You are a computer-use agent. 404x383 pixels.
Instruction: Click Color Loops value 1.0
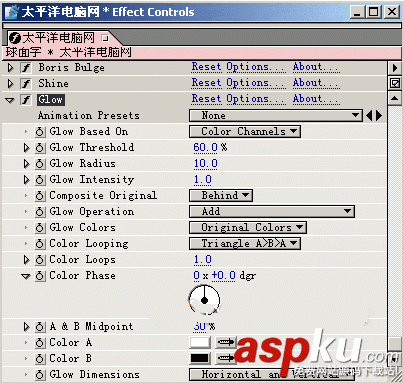coord(203,260)
